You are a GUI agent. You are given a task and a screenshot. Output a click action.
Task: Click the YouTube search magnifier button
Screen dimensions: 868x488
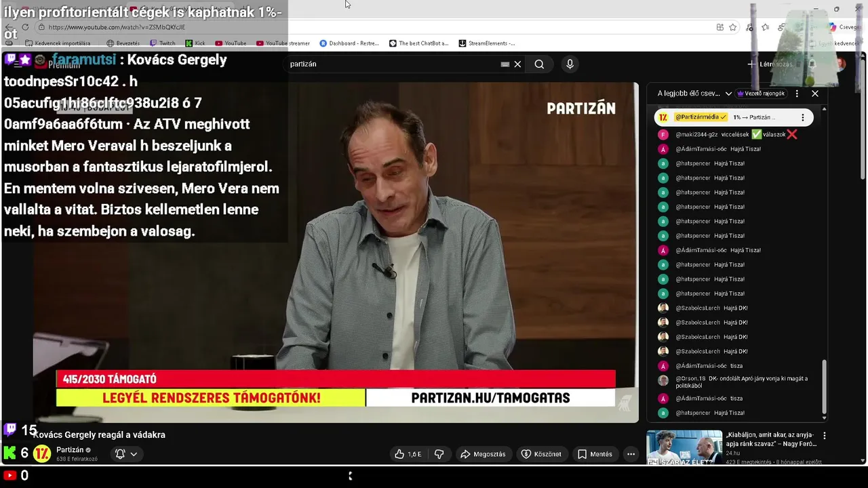click(539, 64)
